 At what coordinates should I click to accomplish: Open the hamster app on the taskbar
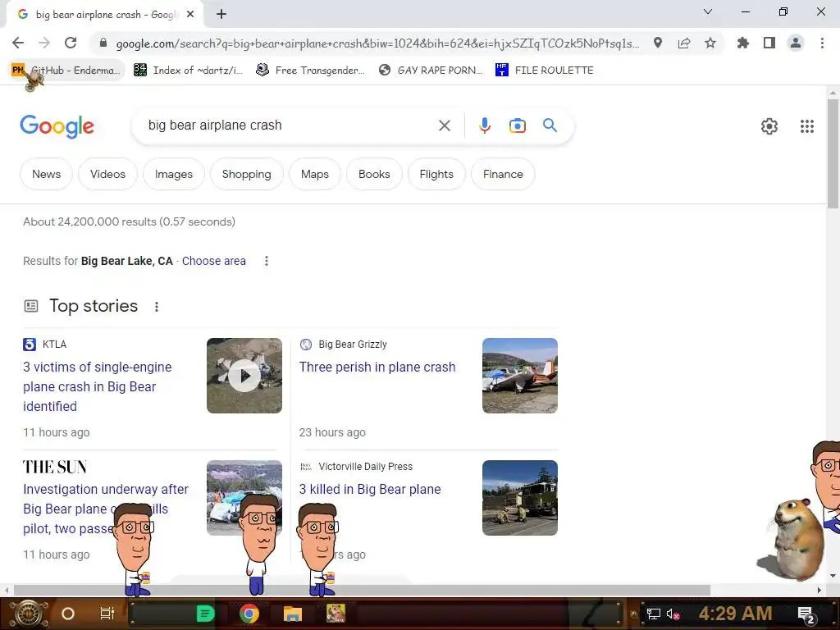pyautogui.click(x=336, y=614)
